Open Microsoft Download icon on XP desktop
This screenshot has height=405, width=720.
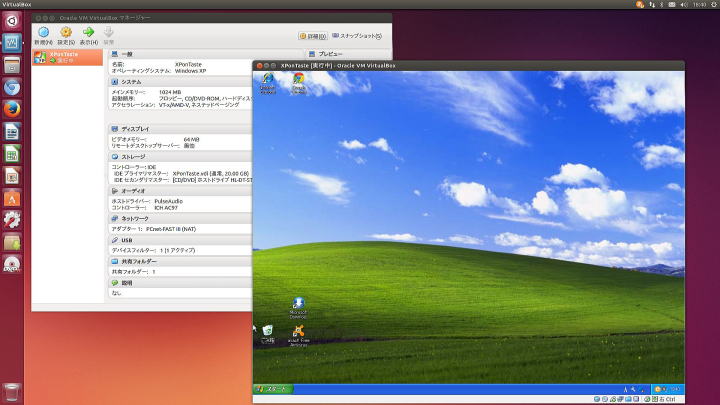(x=298, y=308)
